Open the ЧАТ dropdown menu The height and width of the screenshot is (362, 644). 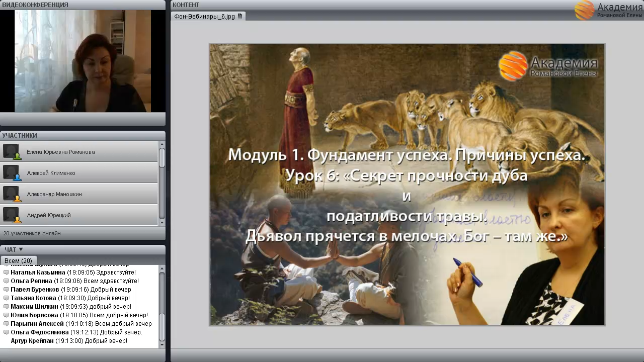[x=14, y=249]
